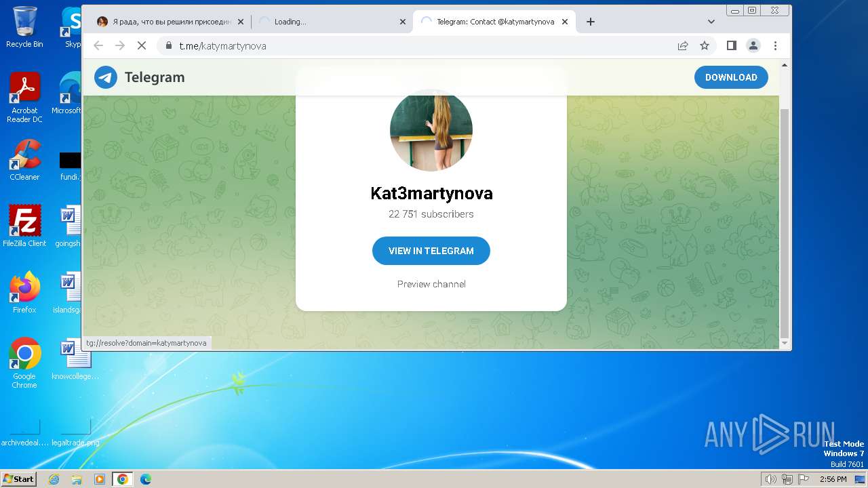Close the first Russian-titled tab
This screenshot has width=868, height=488.
(241, 22)
